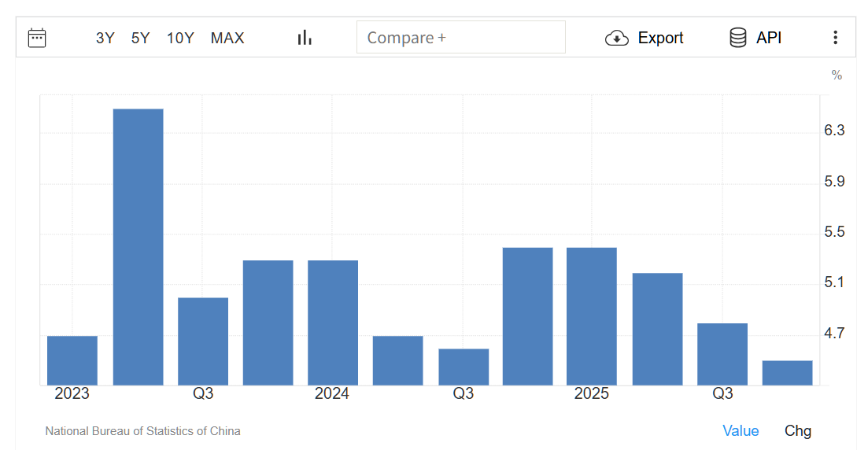Click the tallest bar in the chart
This screenshot has height=450, width=868.
pos(139,247)
